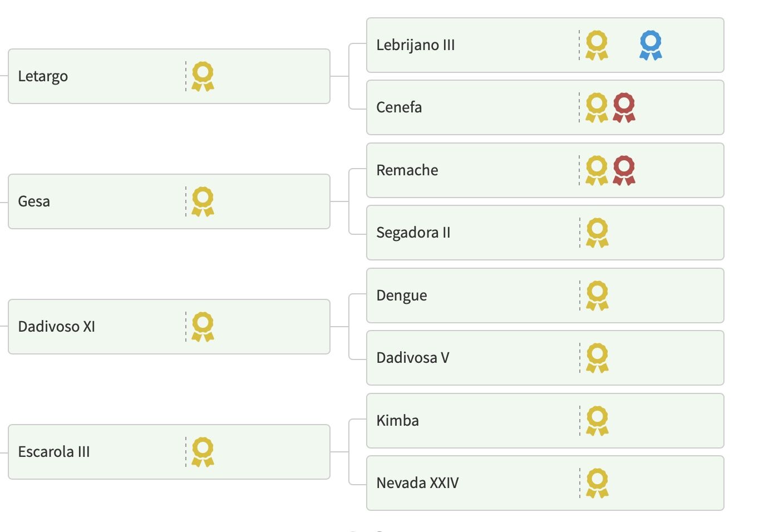This screenshot has height=532, width=759.
Task: Select the Cenefa name
Action: click(399, 107)
